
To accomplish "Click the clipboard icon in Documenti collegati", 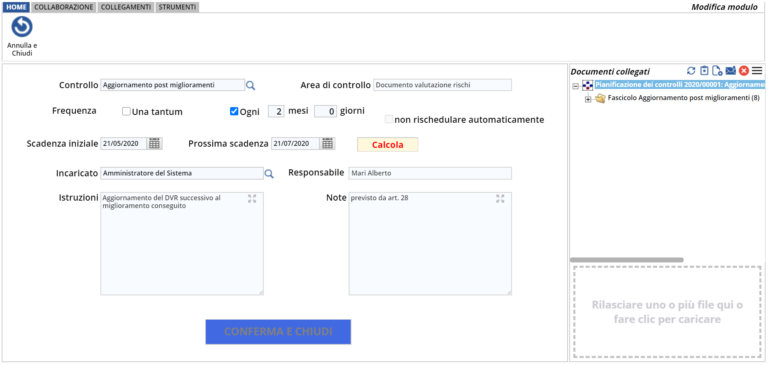I will point(704,71).
